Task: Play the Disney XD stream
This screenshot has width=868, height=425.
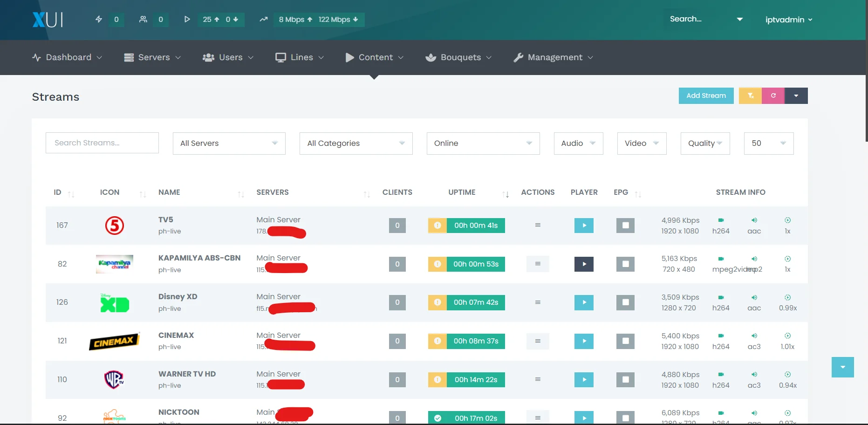Action: coord(584,302)
